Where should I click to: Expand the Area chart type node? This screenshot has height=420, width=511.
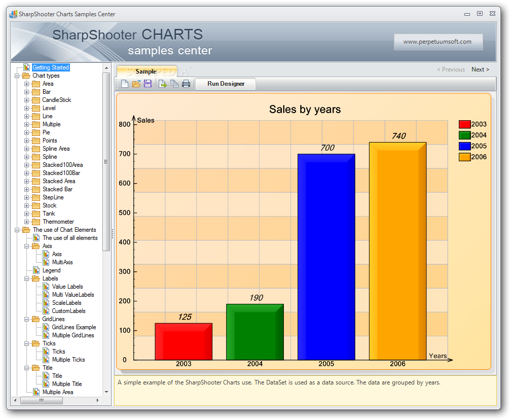click(27, 84)
